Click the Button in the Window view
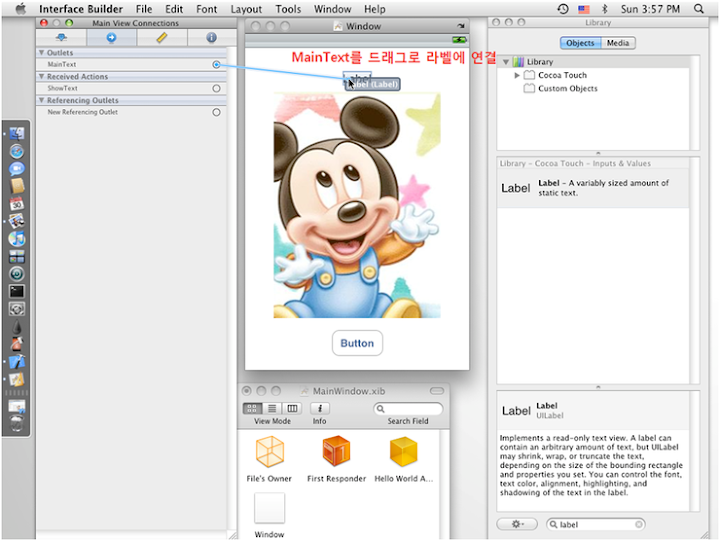 tap(357, 343)
